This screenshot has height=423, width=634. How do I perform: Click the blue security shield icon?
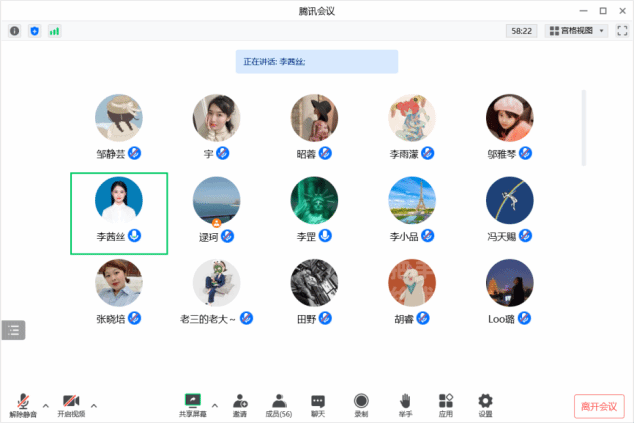pyautogui.click(x=35, y=31)
